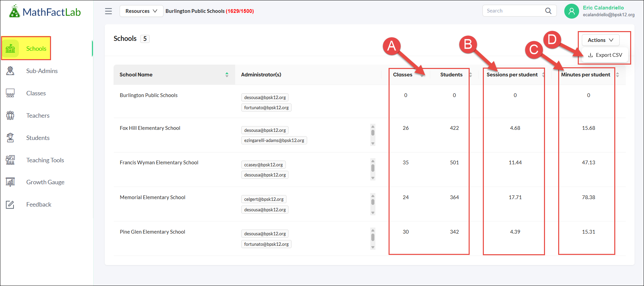Click Fox Hill student count 422
This screenshot has height=286, width=644.
454,128
